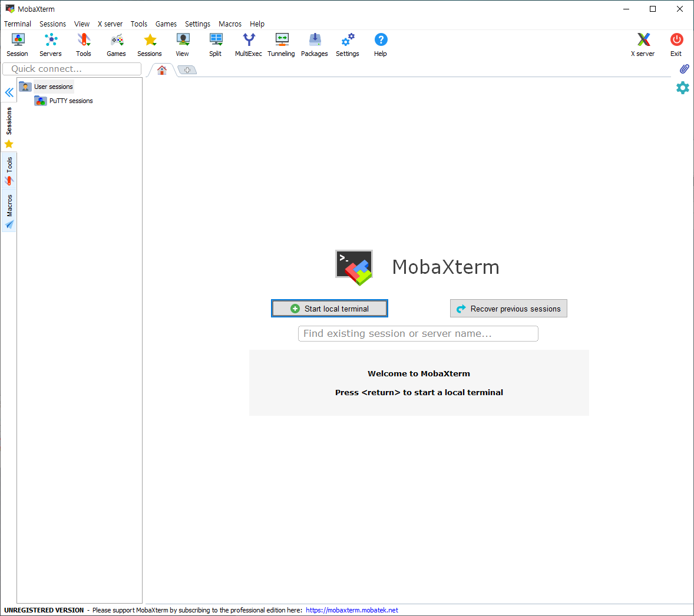Maximize the MobaXterm window
The width and height of the screenshot is (694, 616).
(653, 9)
